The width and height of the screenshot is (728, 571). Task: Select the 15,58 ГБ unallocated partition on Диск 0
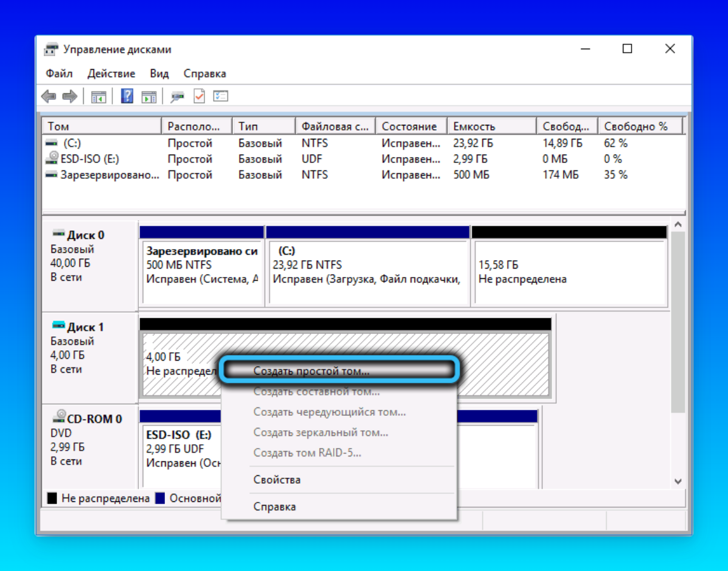pos(569,272)
